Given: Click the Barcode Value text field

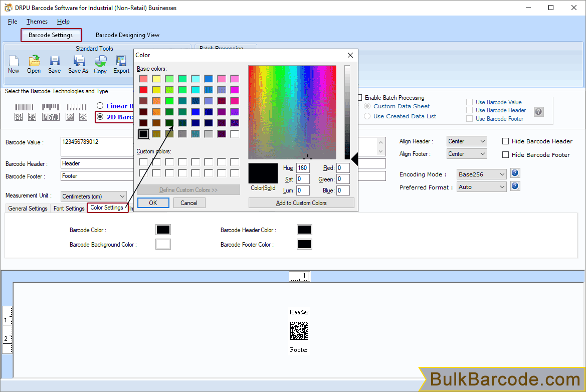Looking at the screenshot, I should click(97, 146).
